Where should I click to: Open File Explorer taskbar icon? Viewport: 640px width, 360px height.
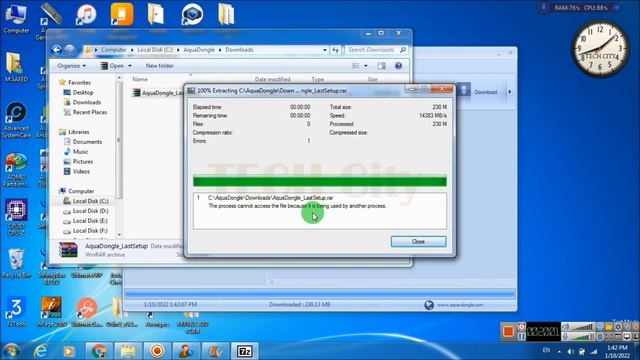128,351
